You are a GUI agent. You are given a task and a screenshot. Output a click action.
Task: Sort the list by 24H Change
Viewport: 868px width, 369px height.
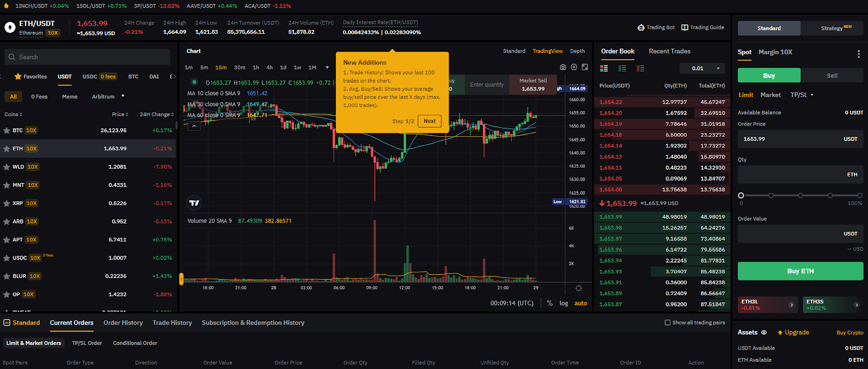tap(157, 114)
